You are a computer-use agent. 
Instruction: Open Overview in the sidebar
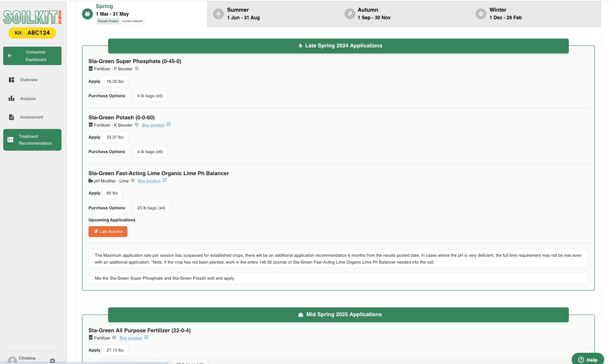pyautogui.click(x=32, y=80)
